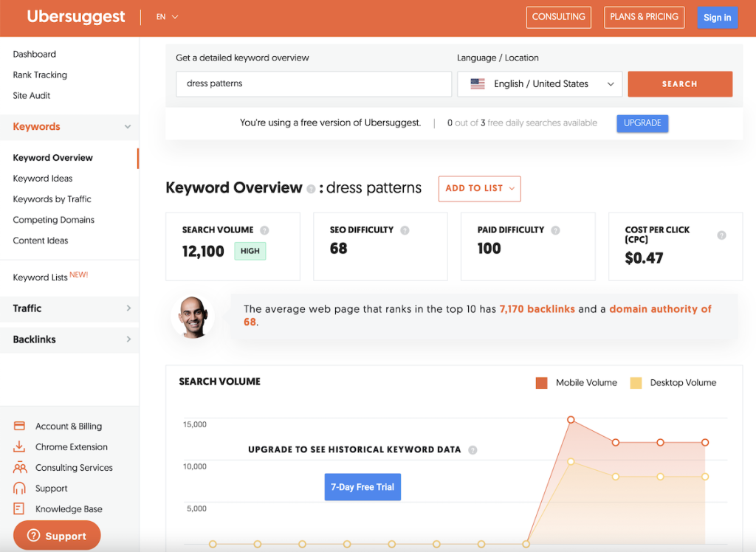This screenshot has width=756, height=552.
Task: Click the Consulting Services people icon
Action: coord(20,467)
